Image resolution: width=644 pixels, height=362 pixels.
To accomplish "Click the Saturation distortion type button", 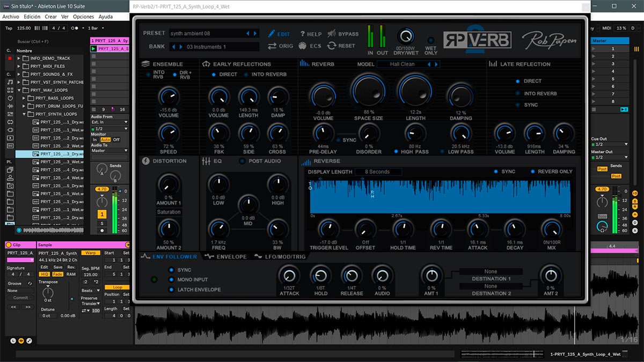I will (169, 212).
